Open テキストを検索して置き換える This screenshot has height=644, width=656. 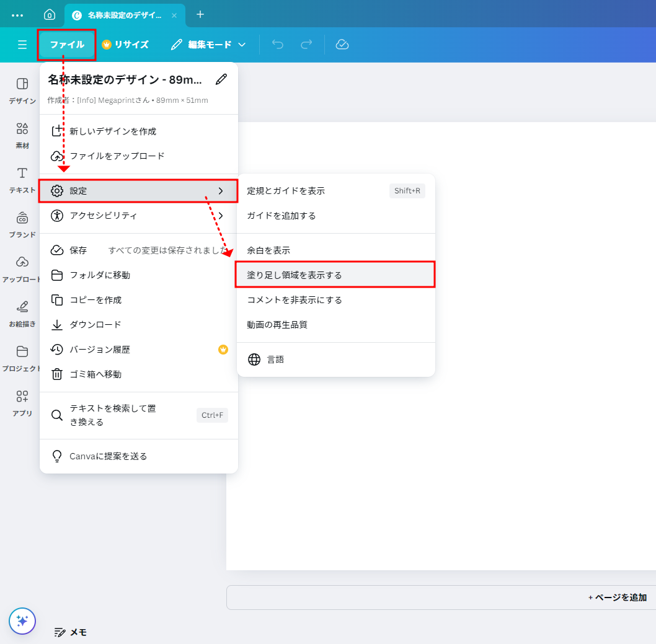(x=139, y=415)
